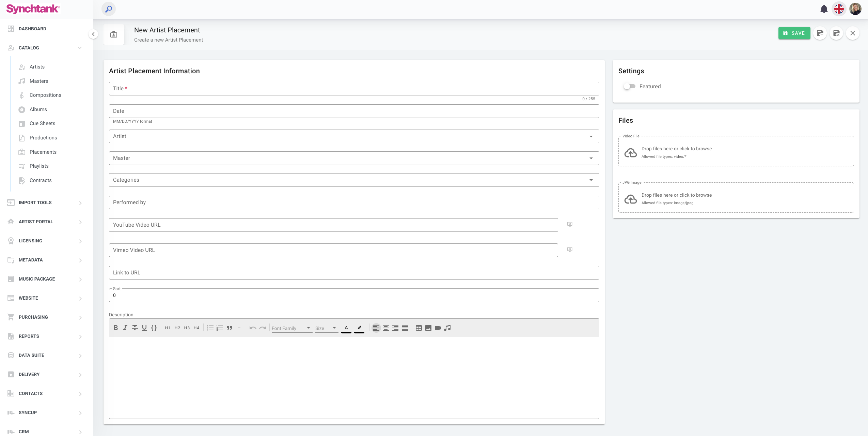Toggle the center align button in the editor
The image size is (868, 436).
386,328
